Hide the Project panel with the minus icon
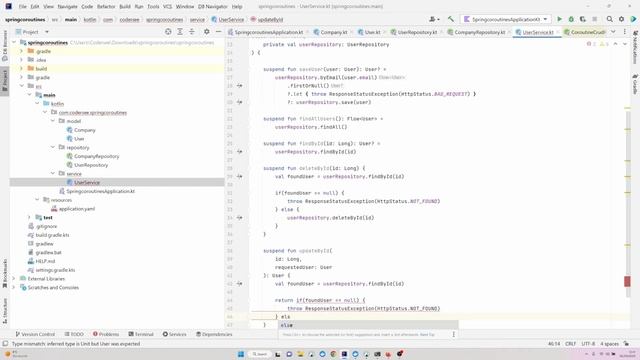 coord(218,31)
